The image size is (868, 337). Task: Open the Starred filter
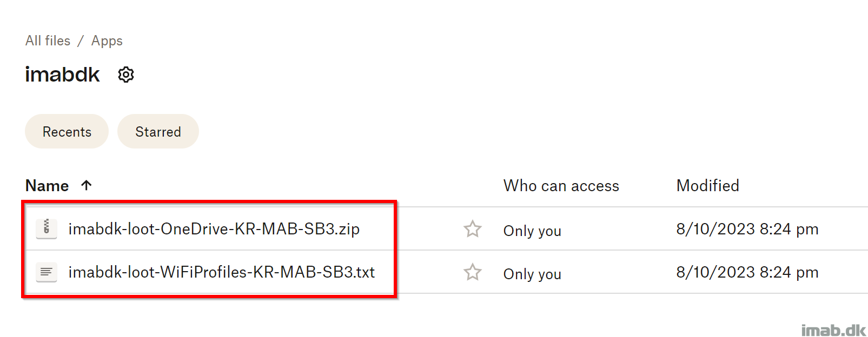(158, 131)
